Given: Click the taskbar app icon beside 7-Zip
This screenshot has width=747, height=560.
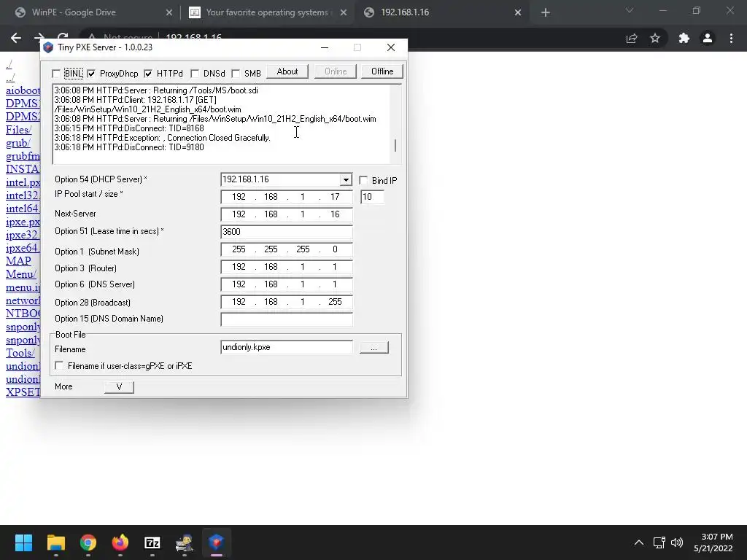Looking at the screenshot, I should click(184, 542).
